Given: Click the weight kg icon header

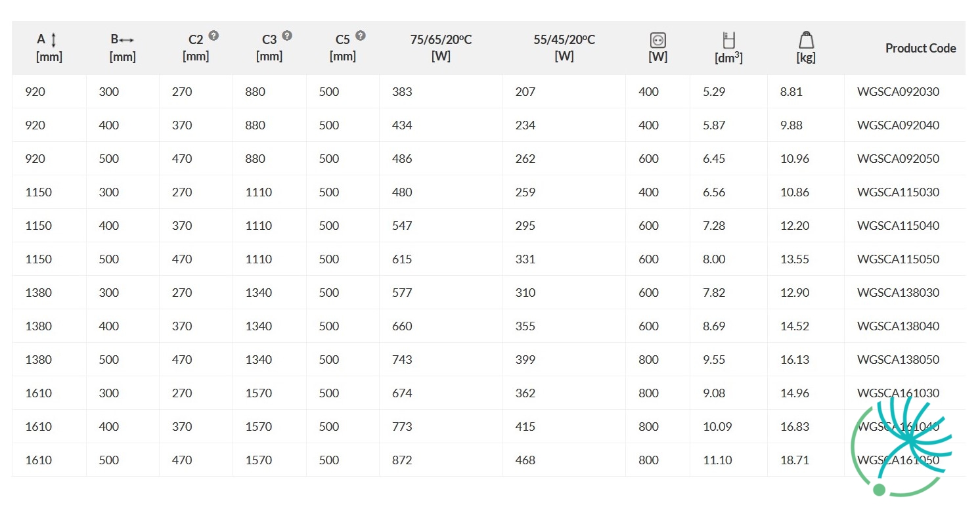Looking at the screenshot, I should click(x=807, y=40).
